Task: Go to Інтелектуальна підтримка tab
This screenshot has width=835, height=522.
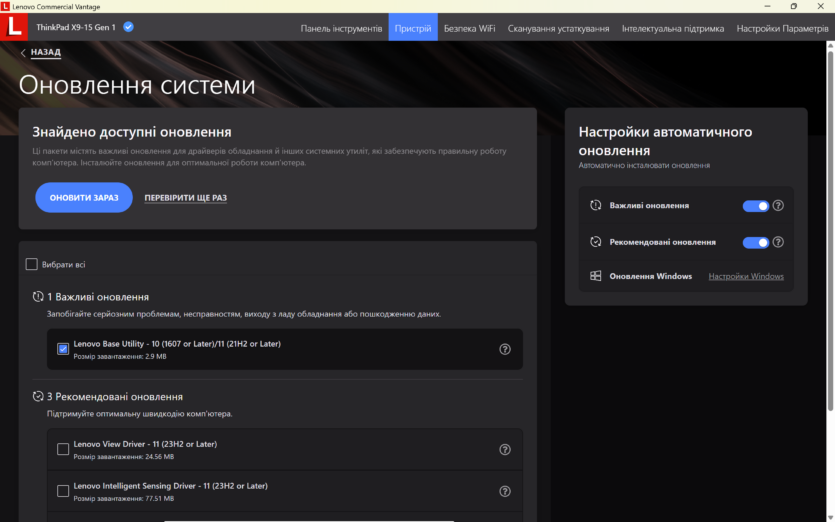Action: coord(673,28)
